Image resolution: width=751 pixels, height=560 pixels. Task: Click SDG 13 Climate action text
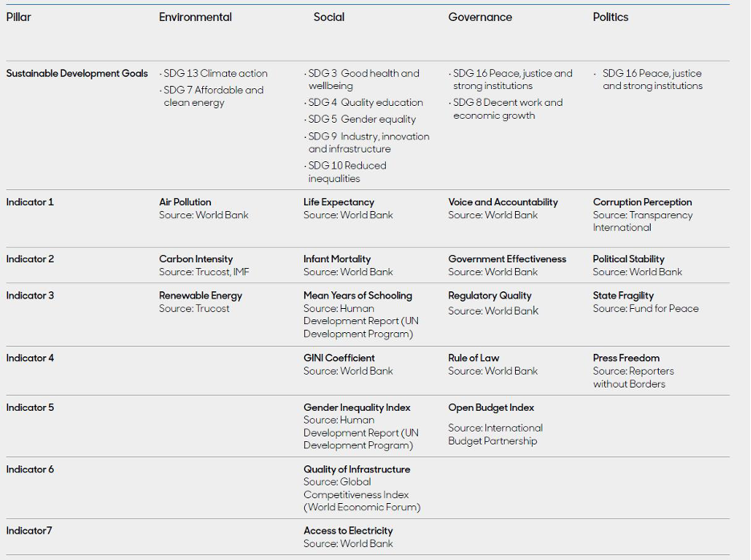(215, 73)
